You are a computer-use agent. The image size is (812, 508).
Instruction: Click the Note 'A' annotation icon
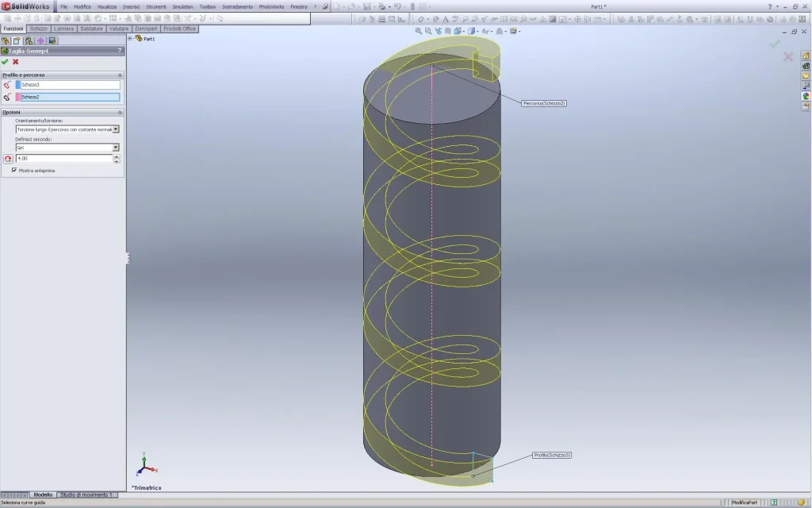[x=446, y=19]
